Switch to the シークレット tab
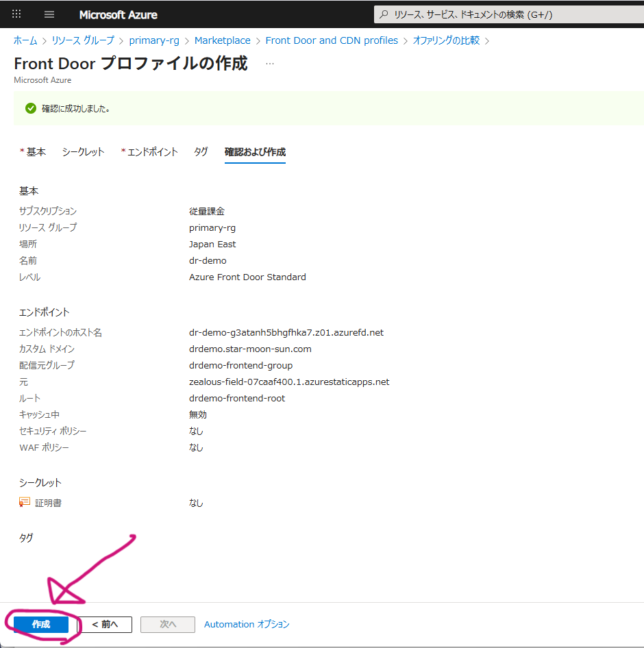 click(x=83, y=152)
